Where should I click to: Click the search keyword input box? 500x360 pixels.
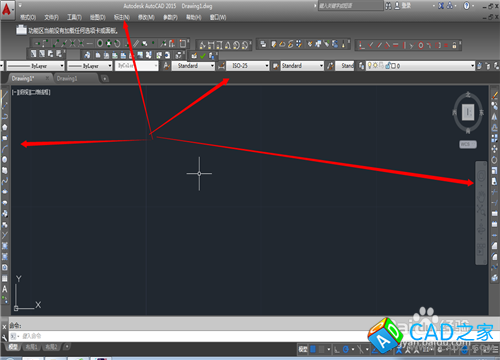351,6
